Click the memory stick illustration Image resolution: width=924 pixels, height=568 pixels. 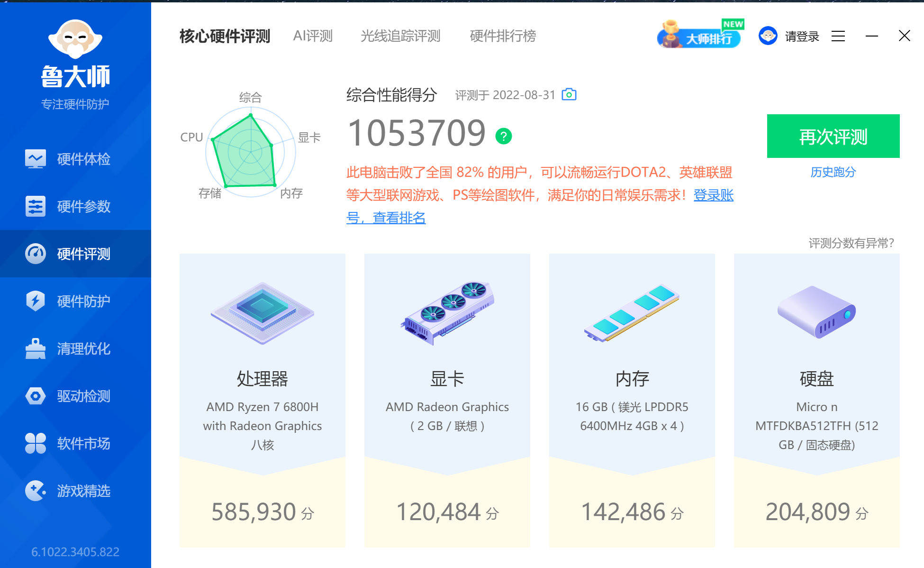(x=632, y=313)
